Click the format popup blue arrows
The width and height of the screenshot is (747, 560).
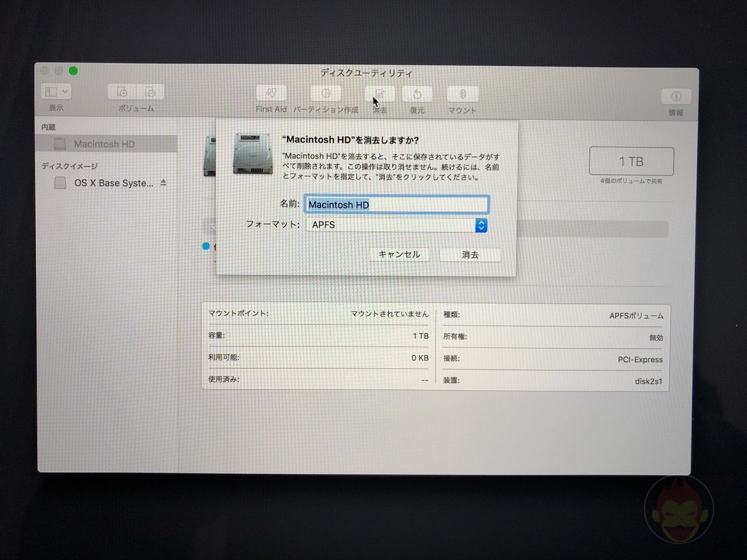click(481, 225)
